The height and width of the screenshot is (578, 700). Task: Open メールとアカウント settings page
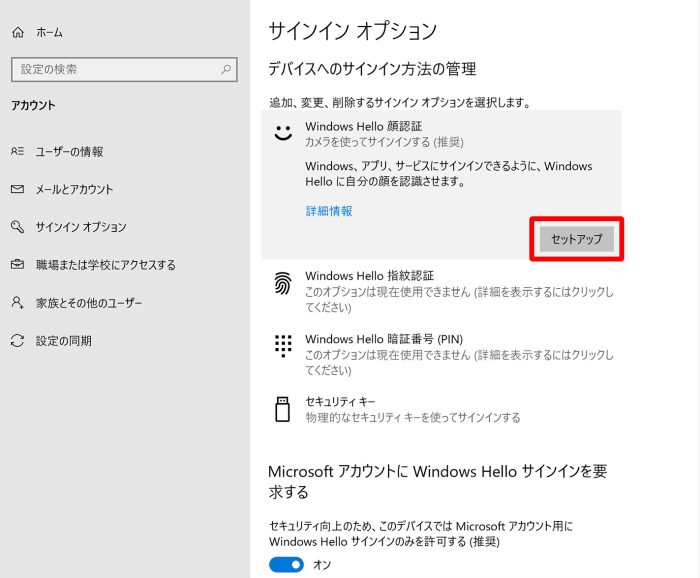74,190
